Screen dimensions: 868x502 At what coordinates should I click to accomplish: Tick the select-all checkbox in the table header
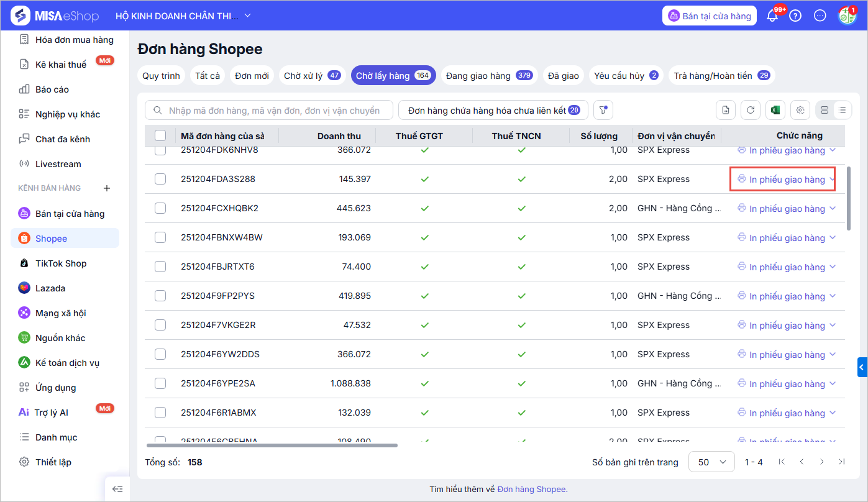click(160, 135)
